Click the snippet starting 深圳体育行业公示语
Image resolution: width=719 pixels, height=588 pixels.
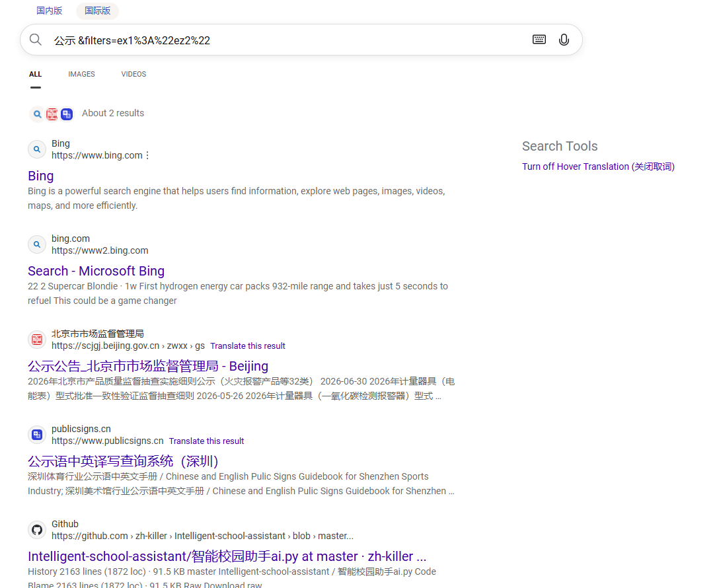pyautogui.click(x=241, y=484)
